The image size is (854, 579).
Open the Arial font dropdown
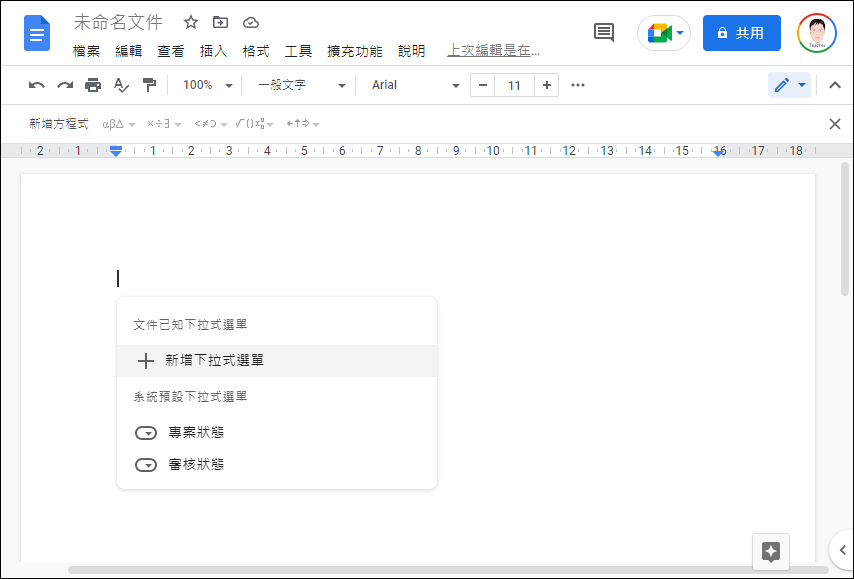click(415, 85)
